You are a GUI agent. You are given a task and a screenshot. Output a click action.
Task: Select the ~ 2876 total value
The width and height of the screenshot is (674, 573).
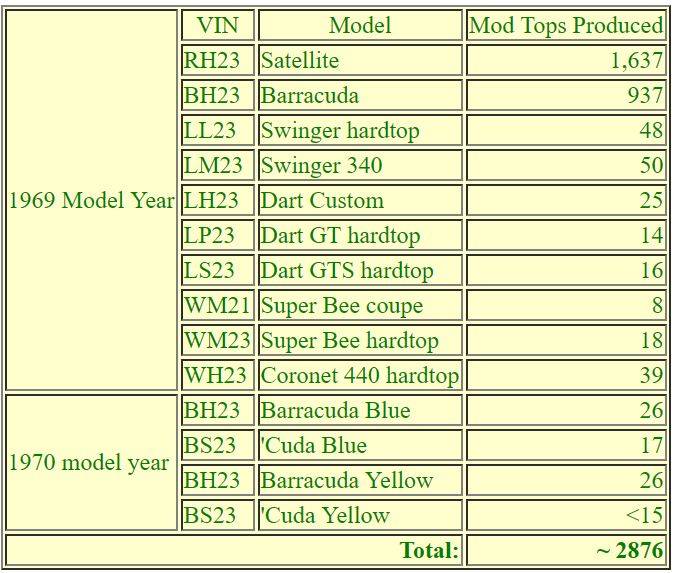pyautogui.click(x=565, y=550)
